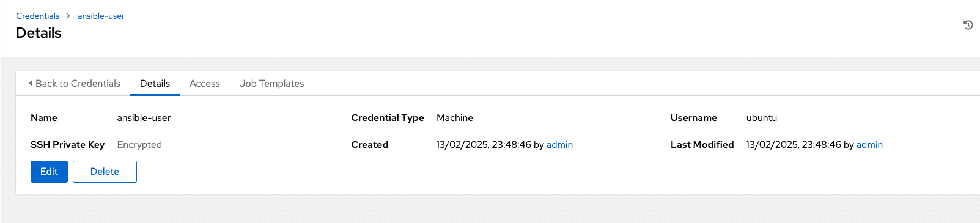The image size is (980, 223).
Task: Open admin link next to Created date
Action: [559, 145]
